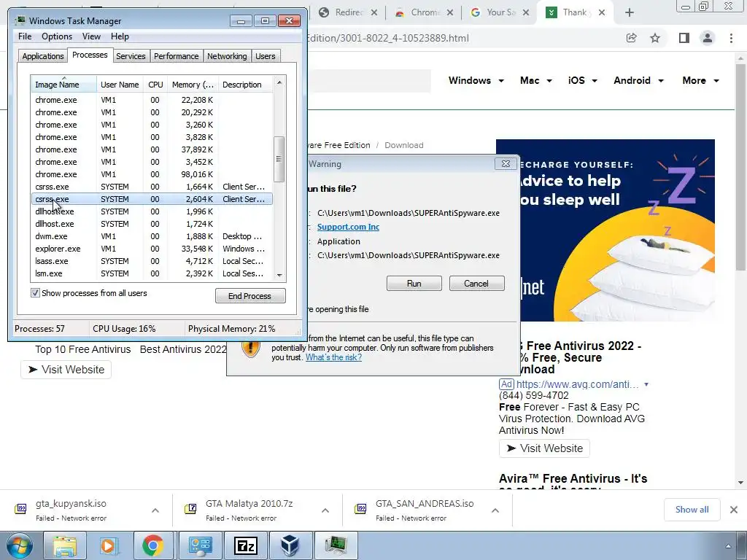The width and height of the screenshot is (747, 560).
Task: Dismiss the downloads bar
Action: click(734, 510)
